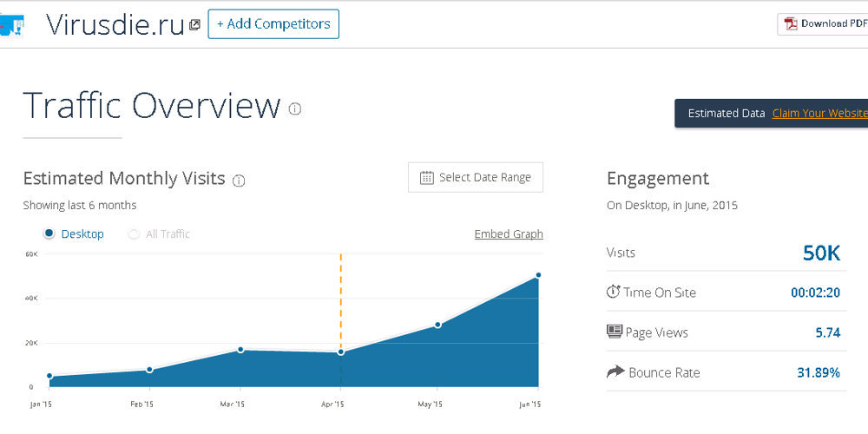Click the Traffic Overview info icon
Viewport: 868px width, 434px height.
coord(295,108)
